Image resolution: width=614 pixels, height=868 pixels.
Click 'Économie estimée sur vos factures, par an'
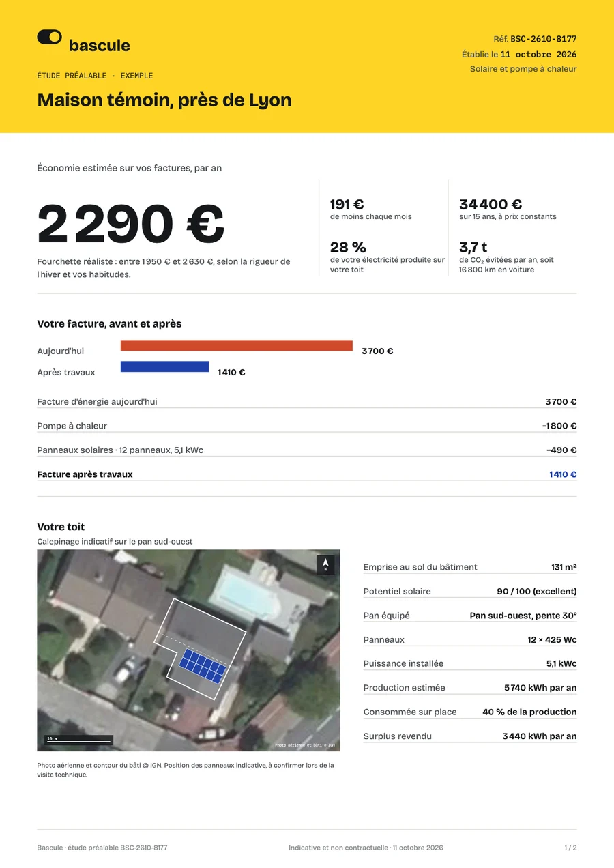(129, 168)
